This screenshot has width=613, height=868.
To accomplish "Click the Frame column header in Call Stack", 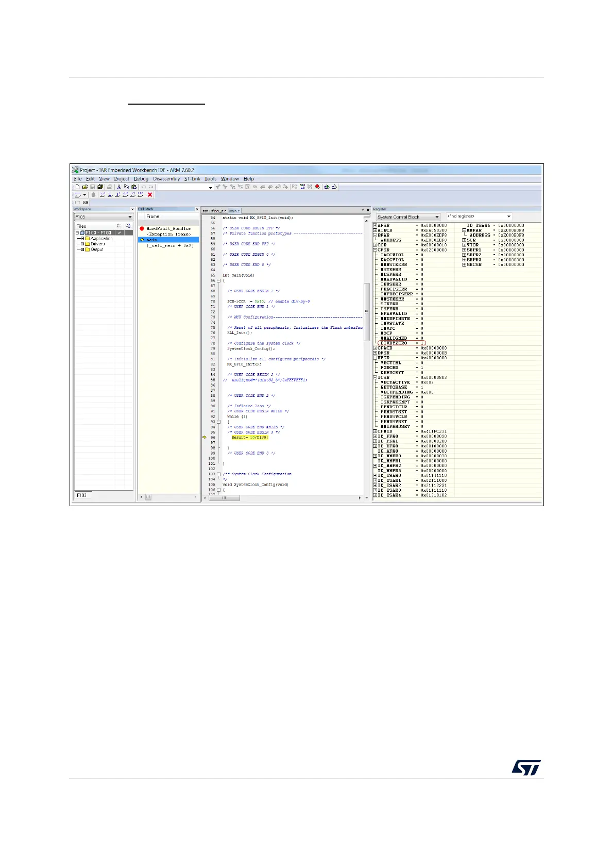I will [153, 216].
